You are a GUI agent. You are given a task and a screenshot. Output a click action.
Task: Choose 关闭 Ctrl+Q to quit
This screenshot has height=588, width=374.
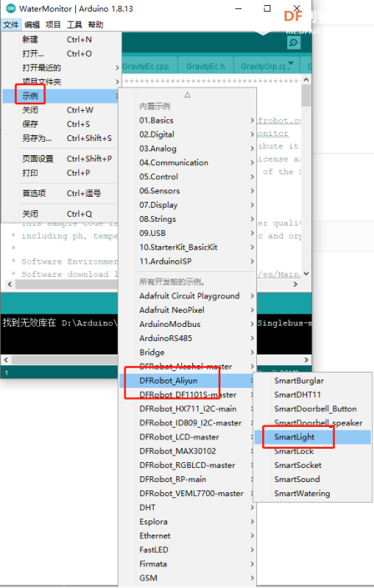coord(61,214)
